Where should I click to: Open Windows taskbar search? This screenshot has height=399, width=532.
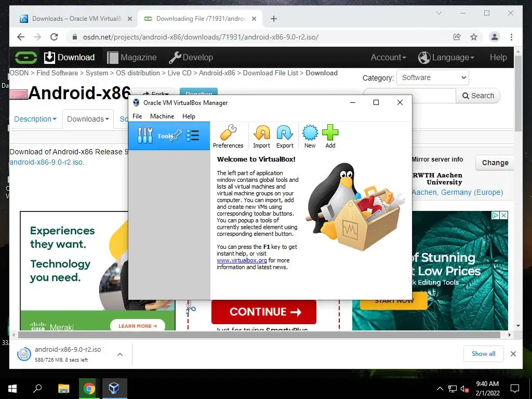pyautogui.click(x=37, y=389)
